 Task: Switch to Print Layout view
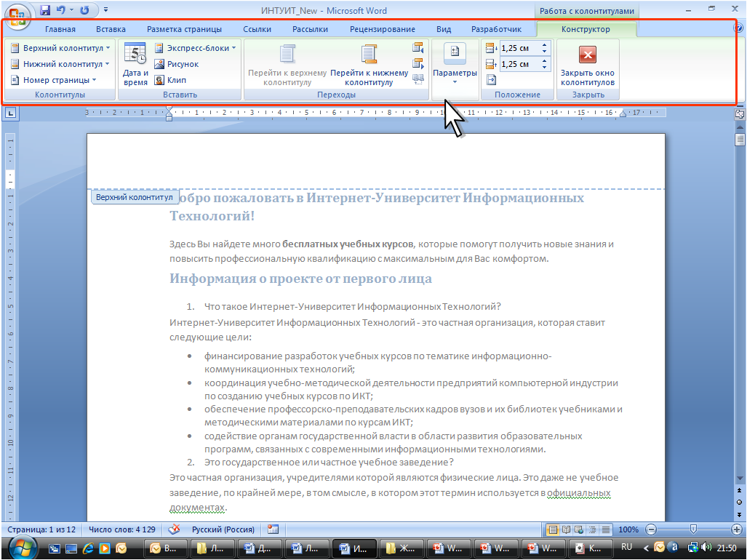pos(553,529)
